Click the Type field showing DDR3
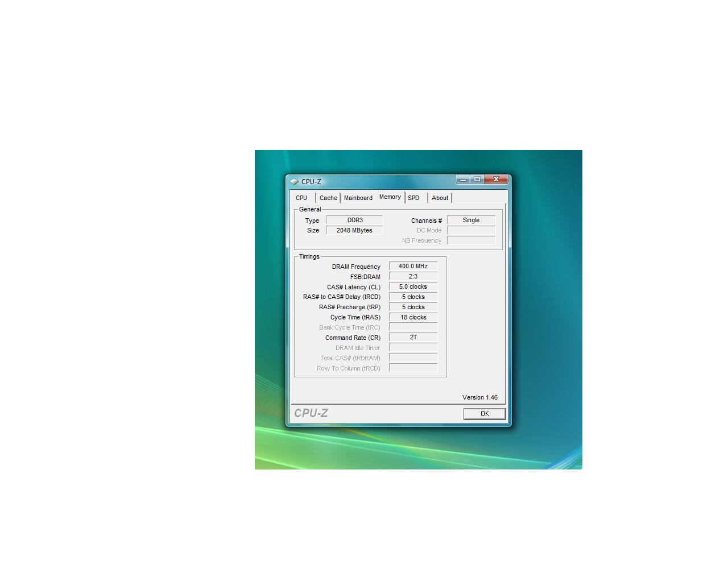The image size is (728, 582). [354, 220]
